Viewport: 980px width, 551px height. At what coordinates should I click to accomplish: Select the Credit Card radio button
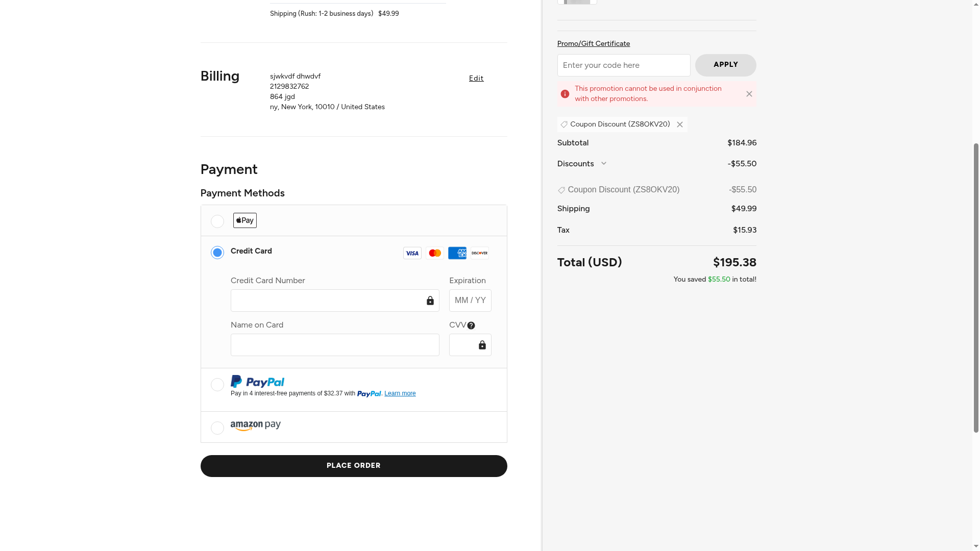[217, 253]
